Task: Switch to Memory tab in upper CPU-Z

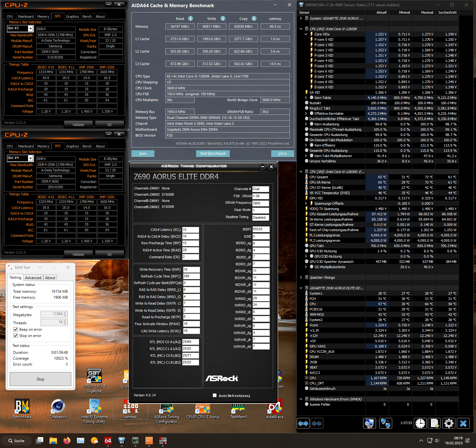Action: click(43, 16)
